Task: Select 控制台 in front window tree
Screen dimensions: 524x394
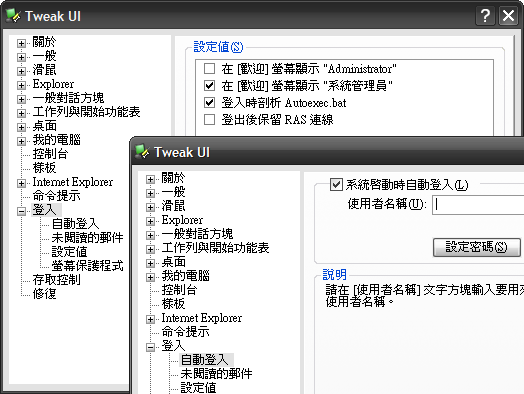Action: (179, 290)
